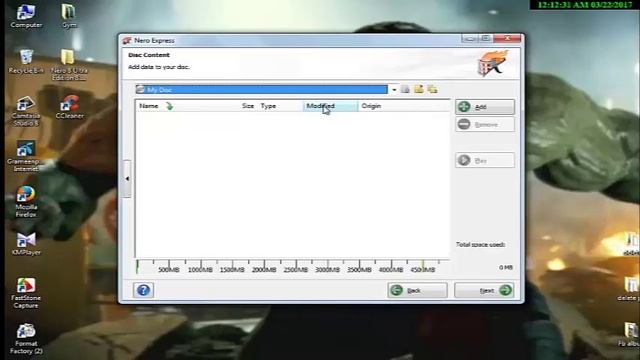Image resolution: width=640 pixels, height=360 pixels.
Task: Maximize the Nero Express window
Action: pos(485,38)
